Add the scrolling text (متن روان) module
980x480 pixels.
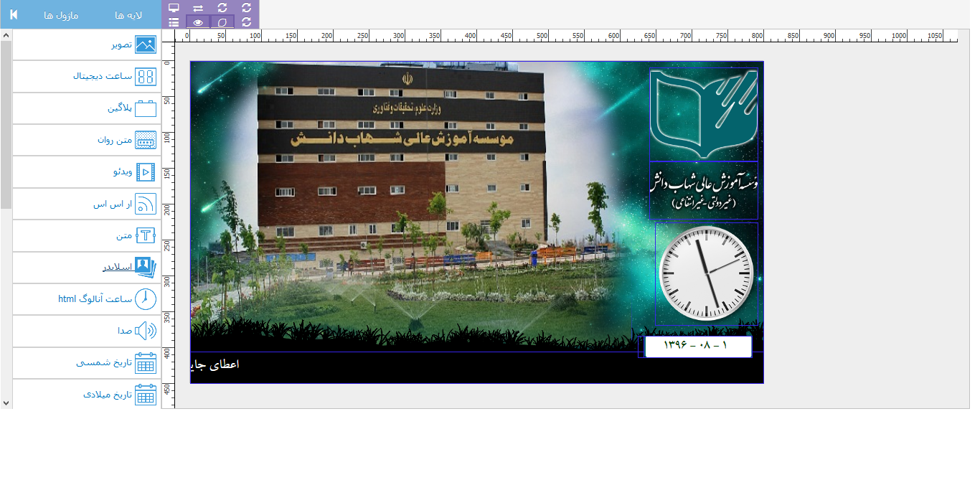tap(87, 140)
